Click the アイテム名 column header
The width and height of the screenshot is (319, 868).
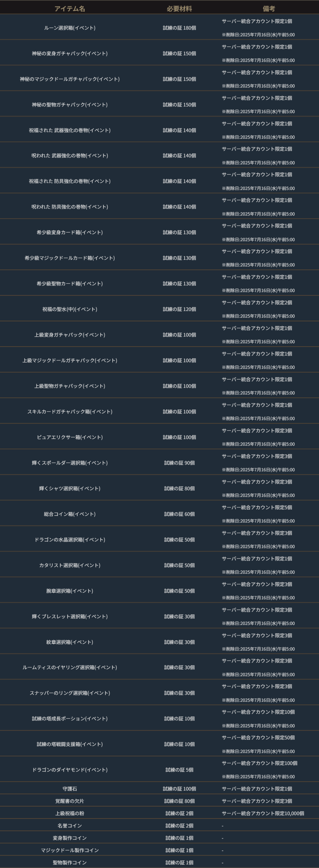(x=70, y=9)
